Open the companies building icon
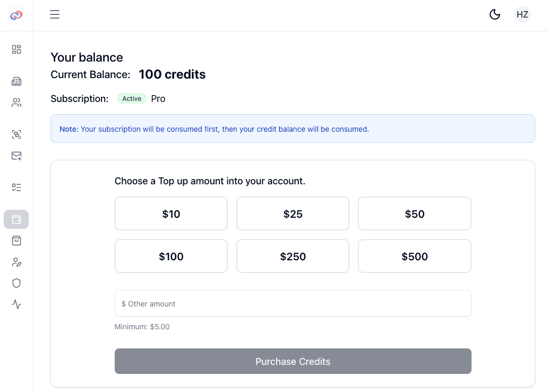The height and width of the screenshot is (392, 548). 16,81
